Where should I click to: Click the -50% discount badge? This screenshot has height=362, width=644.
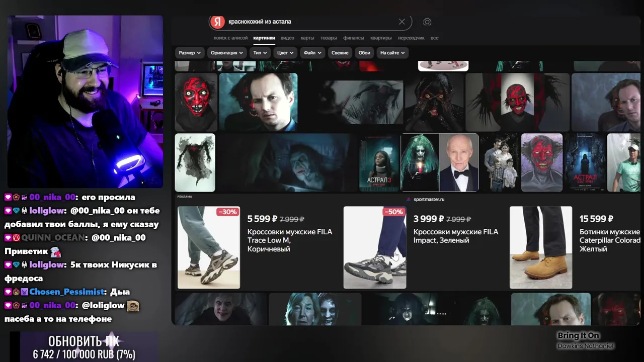393,212
